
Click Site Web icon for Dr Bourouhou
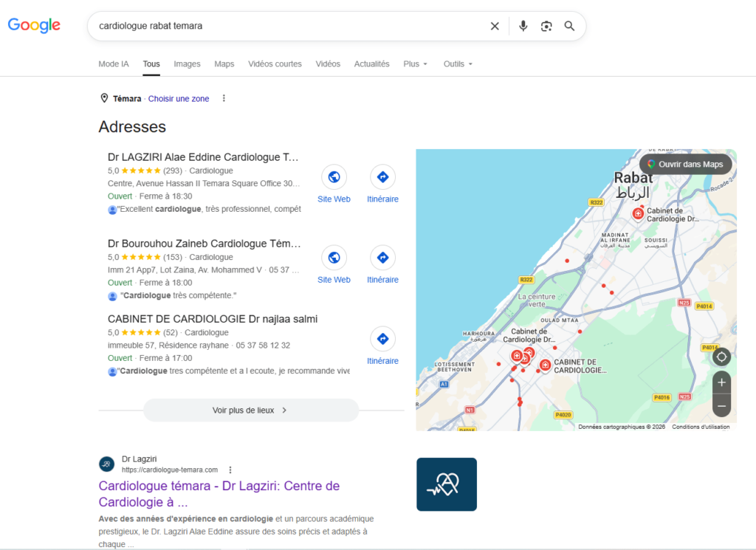[x=334, y=258]
